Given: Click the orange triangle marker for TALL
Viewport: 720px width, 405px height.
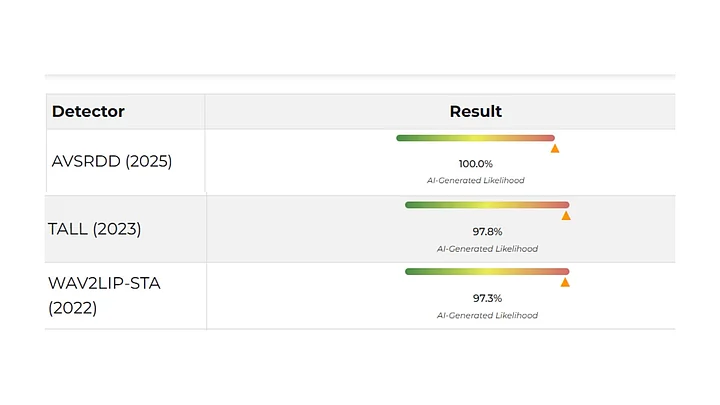Looking at the screenshot, I should (x=566, y=215).
